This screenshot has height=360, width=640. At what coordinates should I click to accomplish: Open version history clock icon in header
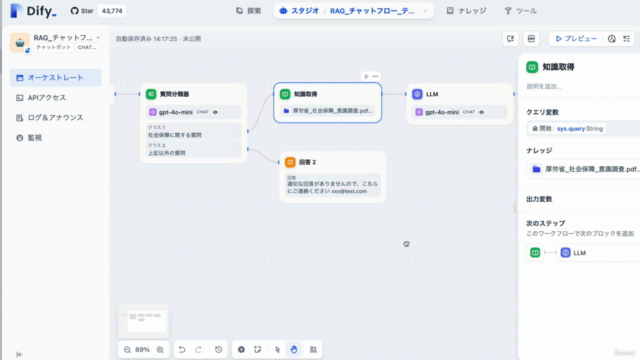[x=611, y=39]
